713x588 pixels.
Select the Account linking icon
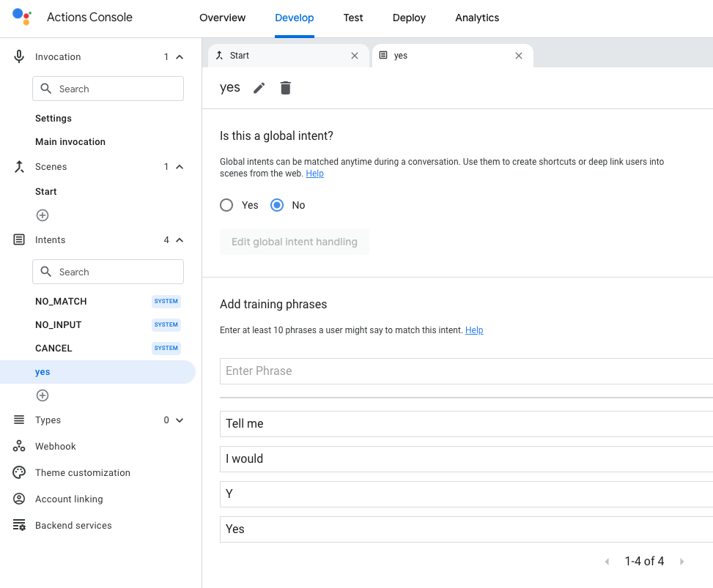click(18, 499)
